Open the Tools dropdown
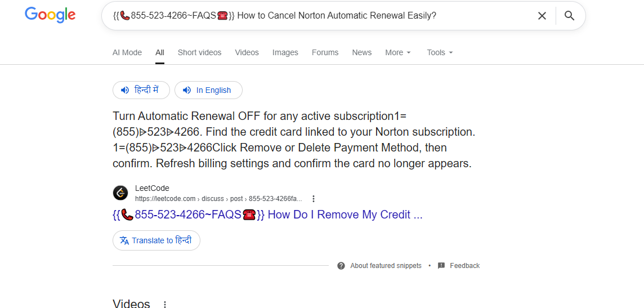Image resolution: width=644 pixels, height=308 pixels. point(440,52)
